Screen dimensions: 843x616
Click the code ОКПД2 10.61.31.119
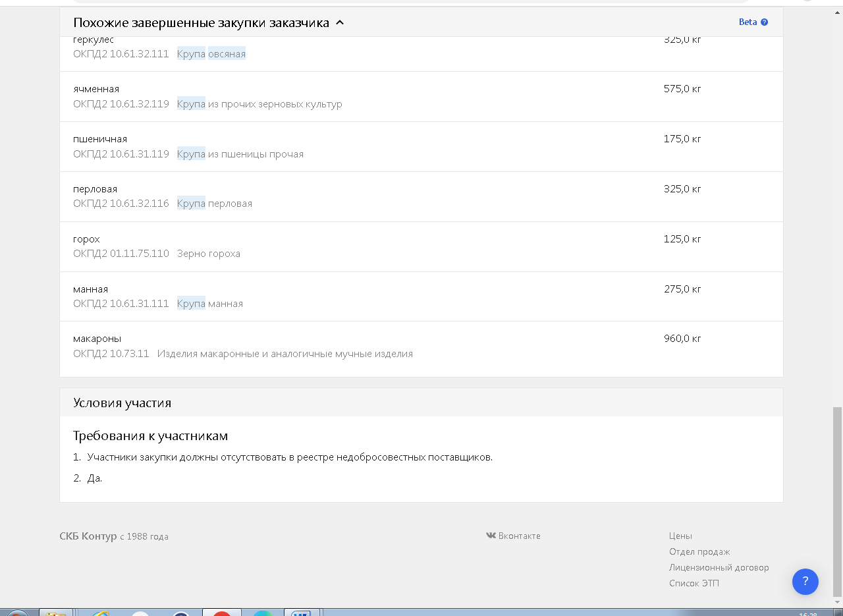pyautogui.click(x=121, y=154)
